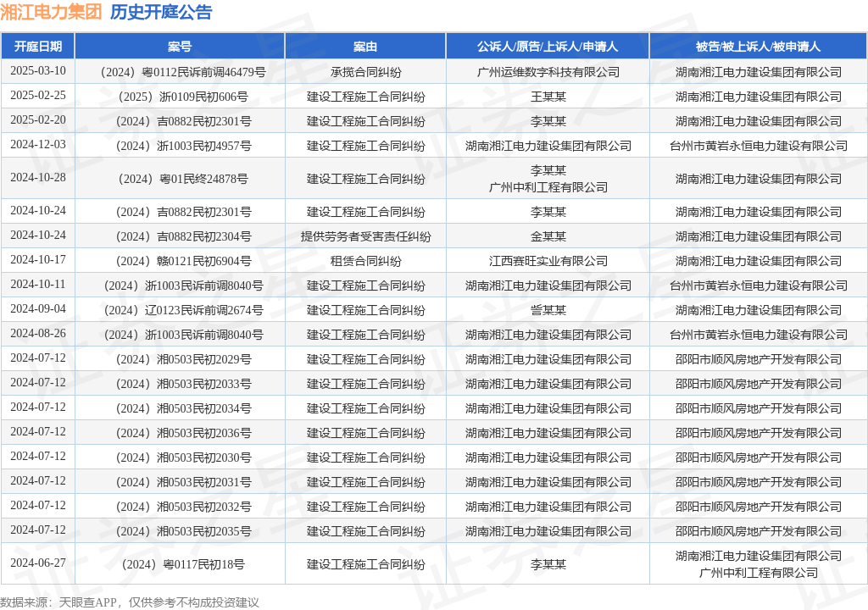The image size is (868, 610).
Task: Click case number 浙1003民初4957号
Action: coord(183,146)
